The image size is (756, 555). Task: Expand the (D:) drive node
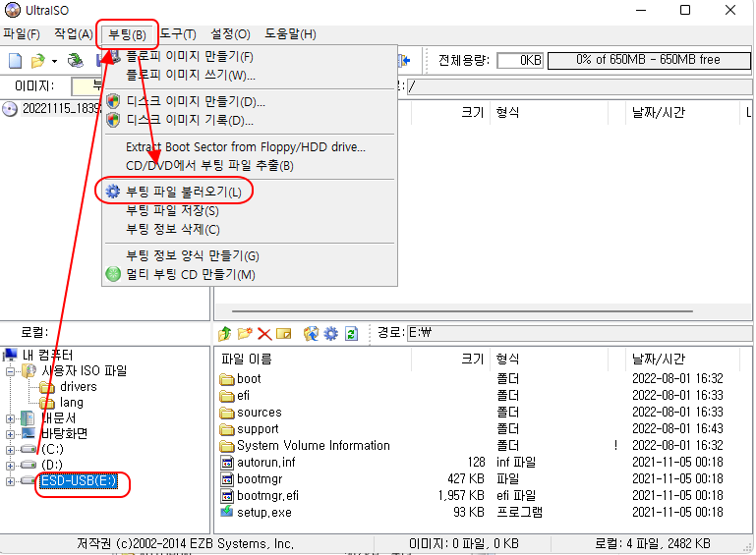(x=10, y=466)
